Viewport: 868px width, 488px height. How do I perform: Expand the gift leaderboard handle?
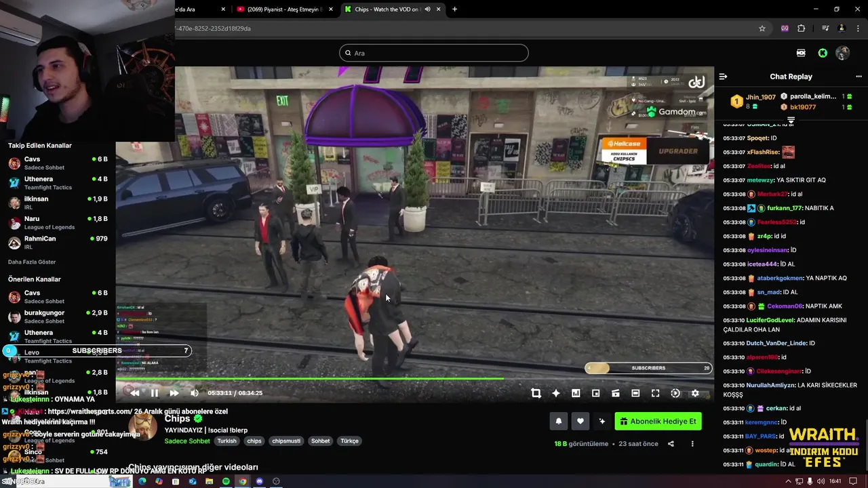(x=791, y=120)
